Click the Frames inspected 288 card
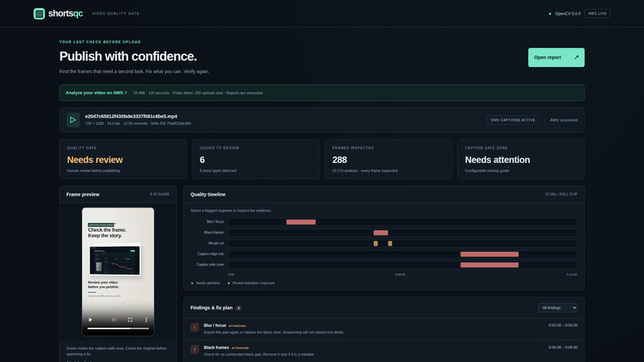 tap(388, 159)
